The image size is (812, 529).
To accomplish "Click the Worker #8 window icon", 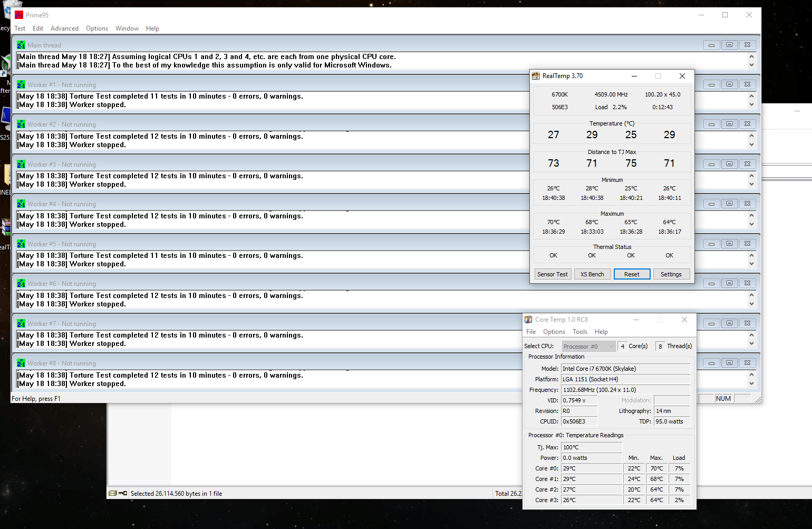I will coord(21,363).
